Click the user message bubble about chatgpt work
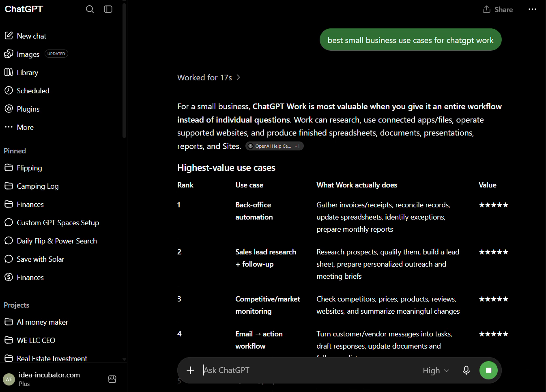The image size is (546, 392). click(411, 40)
